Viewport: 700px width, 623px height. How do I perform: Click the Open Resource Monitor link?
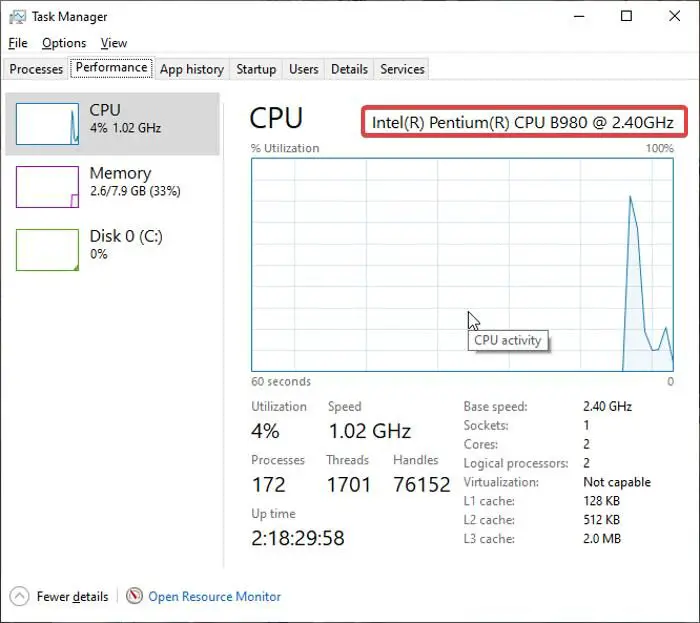(x=214, y=596)
